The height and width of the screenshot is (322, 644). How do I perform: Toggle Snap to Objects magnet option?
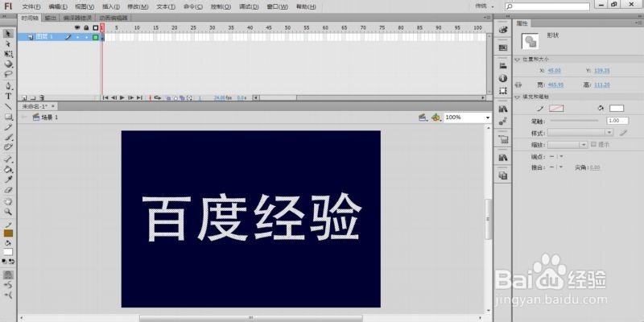8,275
